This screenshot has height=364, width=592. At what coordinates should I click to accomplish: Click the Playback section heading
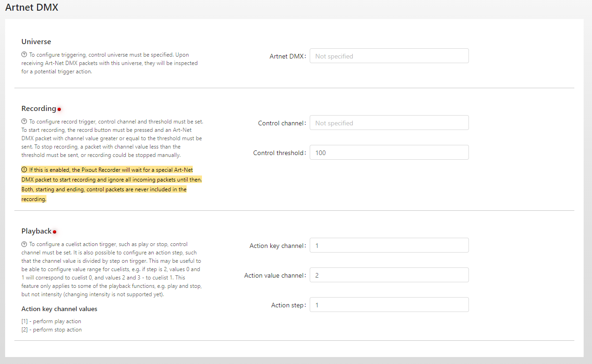(x=36, y=231)
